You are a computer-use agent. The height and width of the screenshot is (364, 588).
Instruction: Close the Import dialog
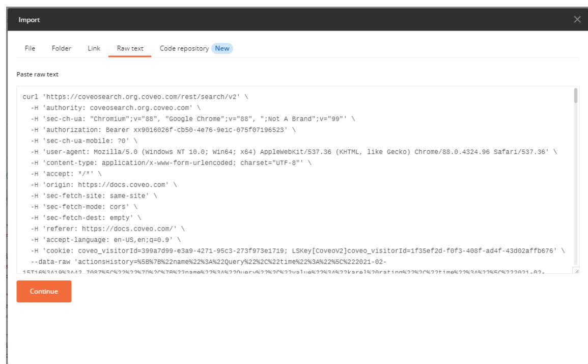click(x=577, y=19)
